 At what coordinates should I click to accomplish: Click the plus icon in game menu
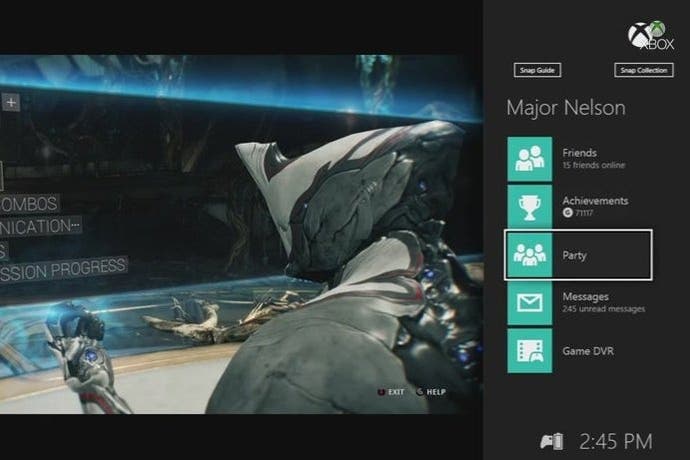click(11, 103)
